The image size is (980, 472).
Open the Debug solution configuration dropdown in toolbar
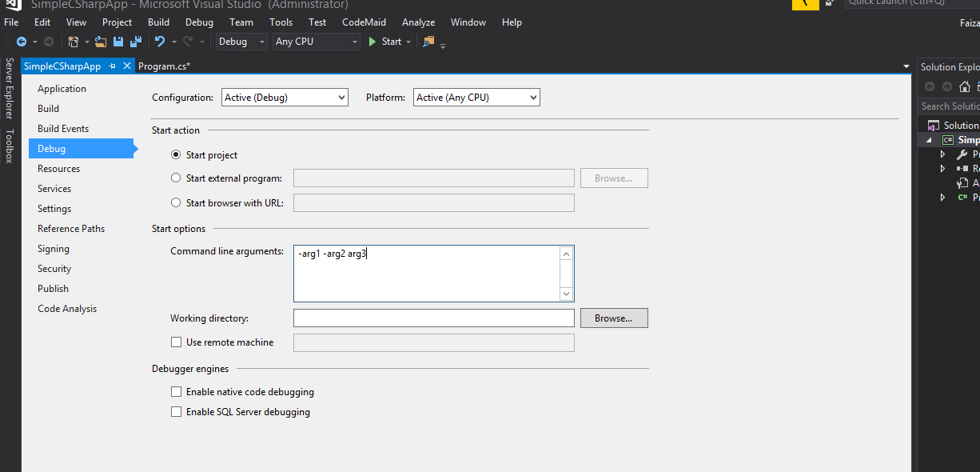tap(241, 42)
